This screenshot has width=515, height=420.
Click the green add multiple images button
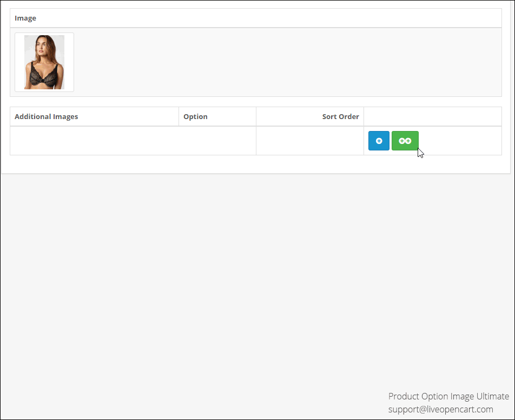pyautogui.click(x=405, y=141)
